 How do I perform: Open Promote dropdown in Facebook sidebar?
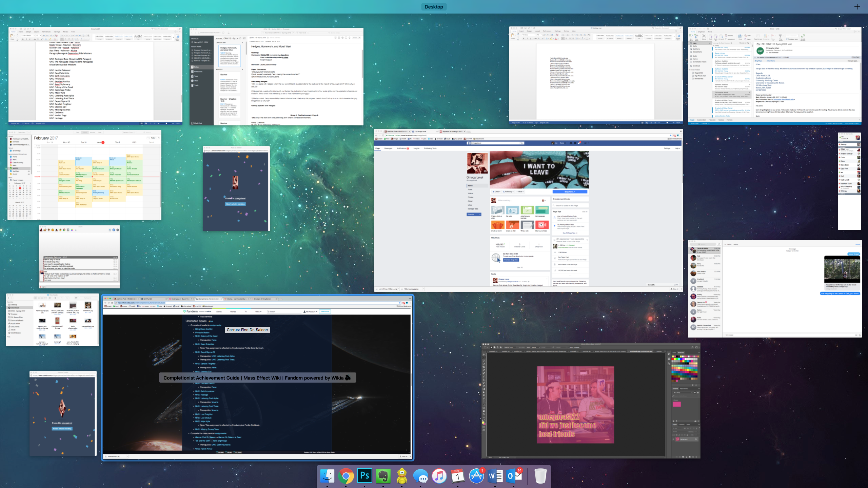click(474, 214)
